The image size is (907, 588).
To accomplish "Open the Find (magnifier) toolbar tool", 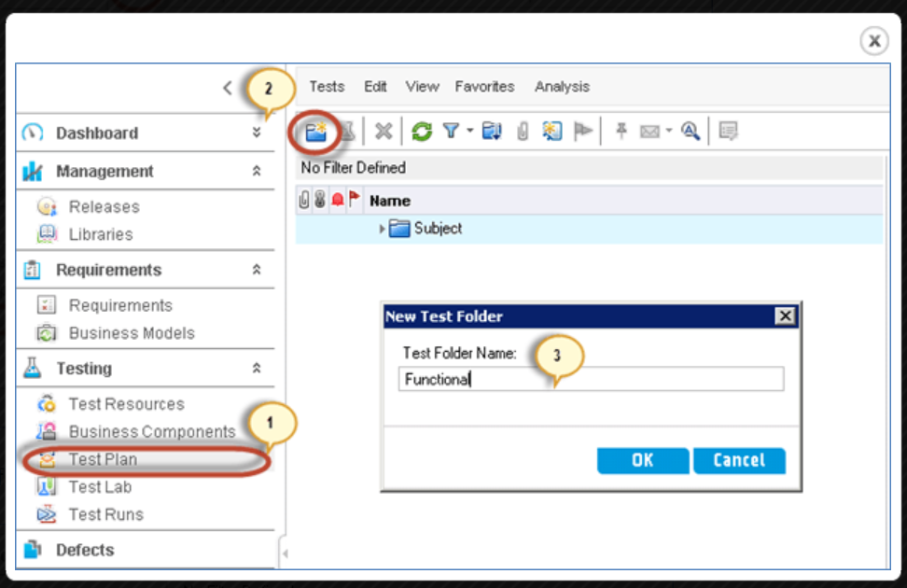I will tap(689, 131).
